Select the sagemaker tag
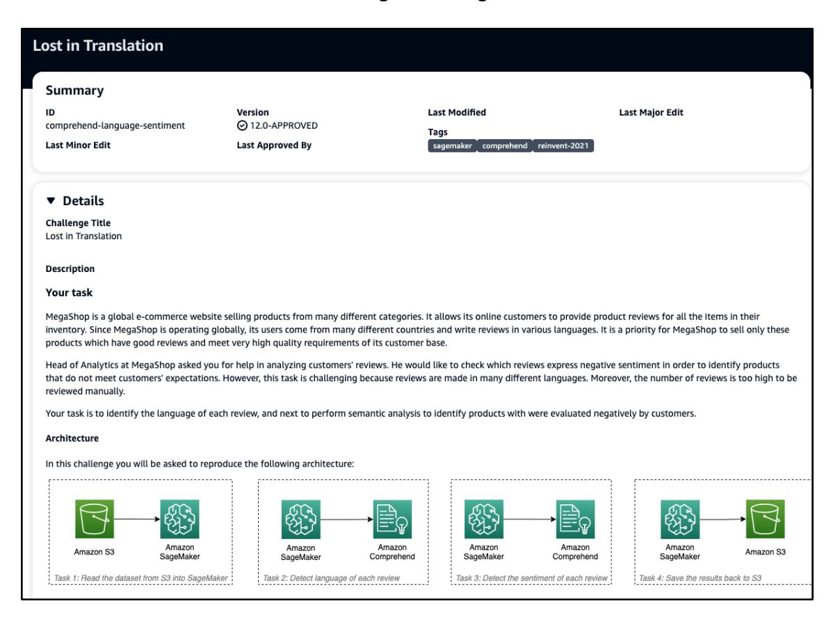840x633 pixels. (452, 145)
